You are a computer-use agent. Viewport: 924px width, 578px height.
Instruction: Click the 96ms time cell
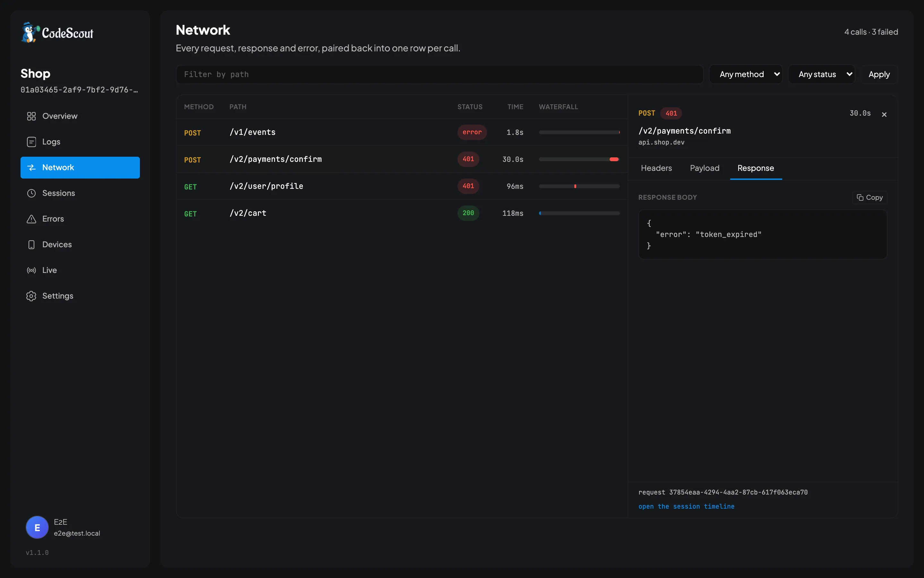tap(515, 186)
